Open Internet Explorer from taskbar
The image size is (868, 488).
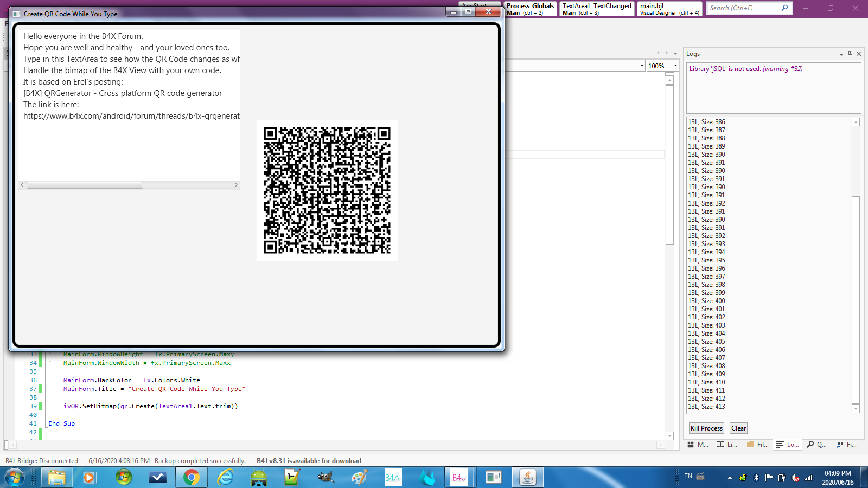click(225, 478)
